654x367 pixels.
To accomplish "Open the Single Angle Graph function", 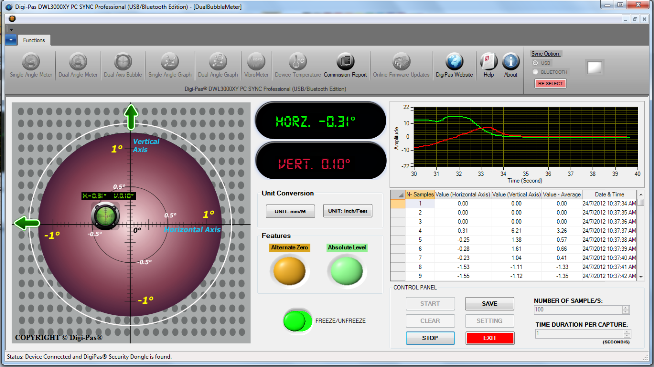I will click(x=170, y=65).
